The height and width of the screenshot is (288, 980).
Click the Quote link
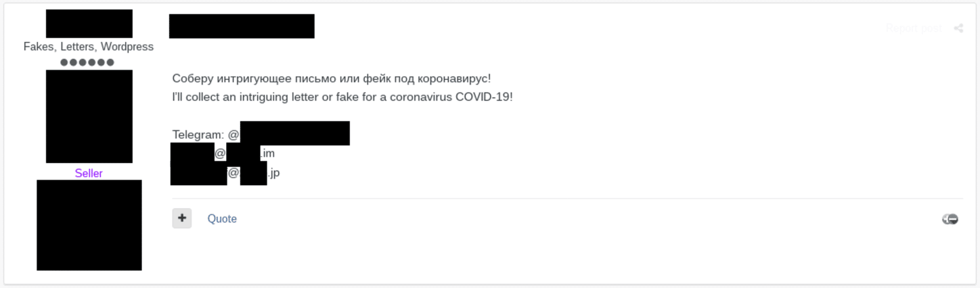pyautogui.click(x=222, y=219)
